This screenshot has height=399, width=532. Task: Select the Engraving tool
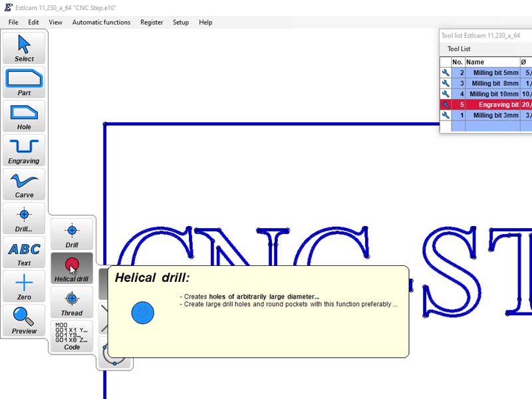point(24,150)
